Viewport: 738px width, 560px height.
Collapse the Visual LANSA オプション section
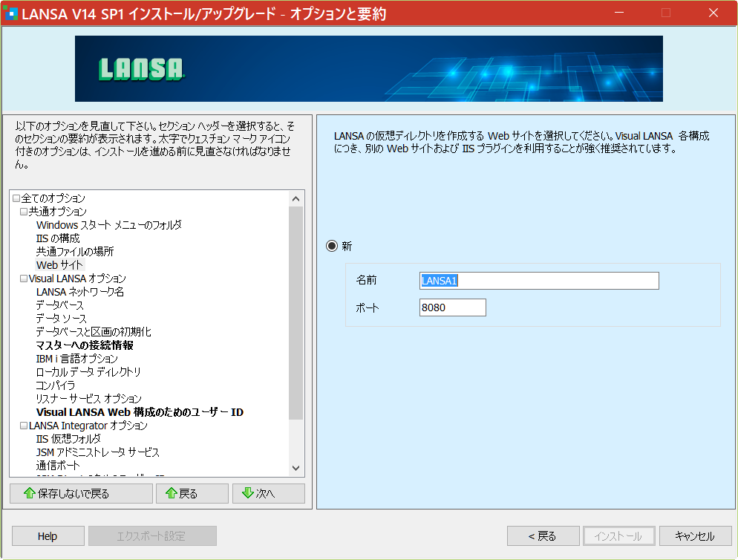tap(24, 279)
